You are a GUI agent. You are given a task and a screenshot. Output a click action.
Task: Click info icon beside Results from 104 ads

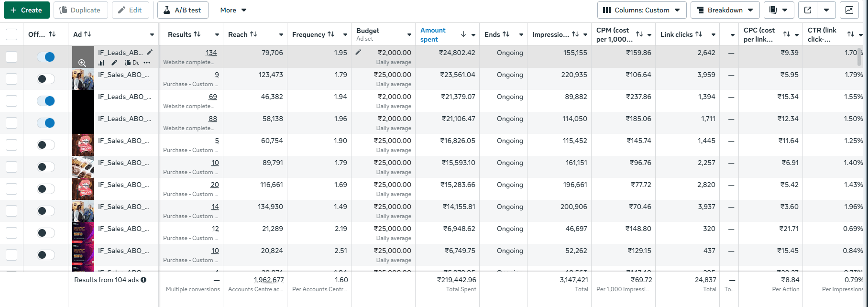143,280
